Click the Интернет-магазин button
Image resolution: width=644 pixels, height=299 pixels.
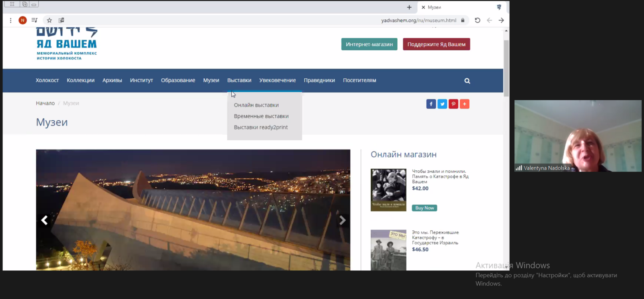(369, 44)
